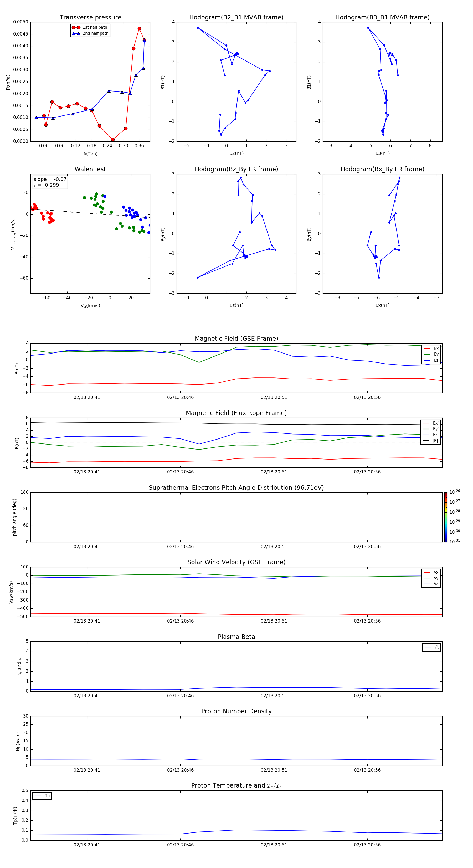Click the pitch angle colorbar gradient
The height and width of the screenshot is (868, 473).
[445, 517]
